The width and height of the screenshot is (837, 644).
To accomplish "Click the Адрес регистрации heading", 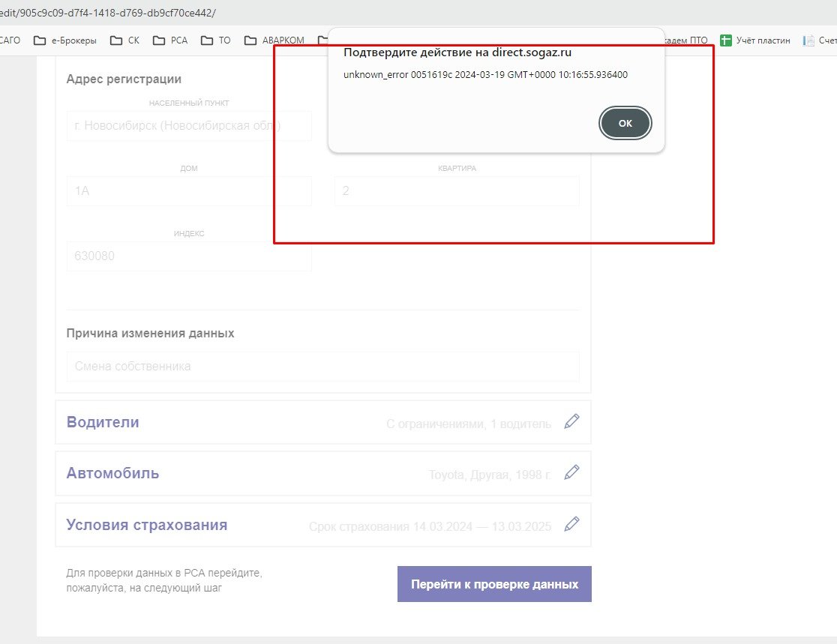I will click(x=124, y=79).
